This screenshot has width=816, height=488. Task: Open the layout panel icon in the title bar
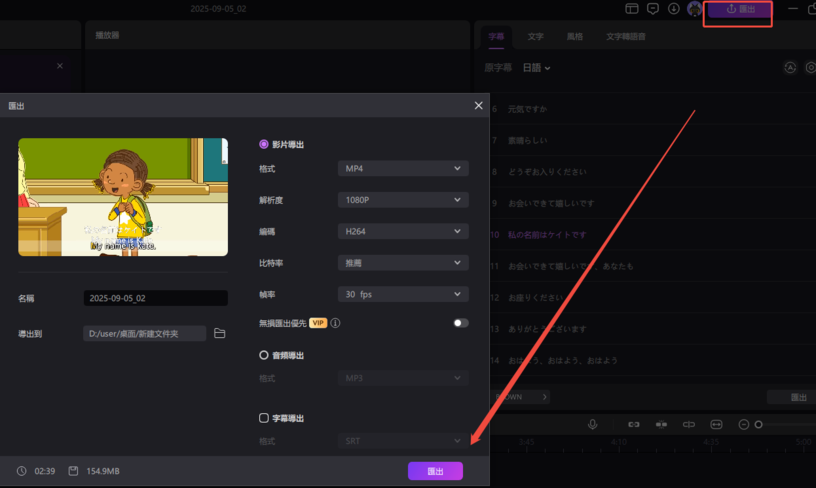tap(632, 9)
